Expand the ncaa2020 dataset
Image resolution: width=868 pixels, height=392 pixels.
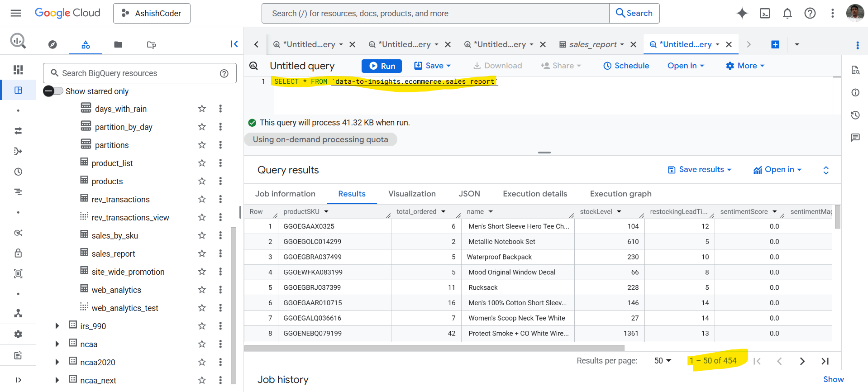point(57,362)
